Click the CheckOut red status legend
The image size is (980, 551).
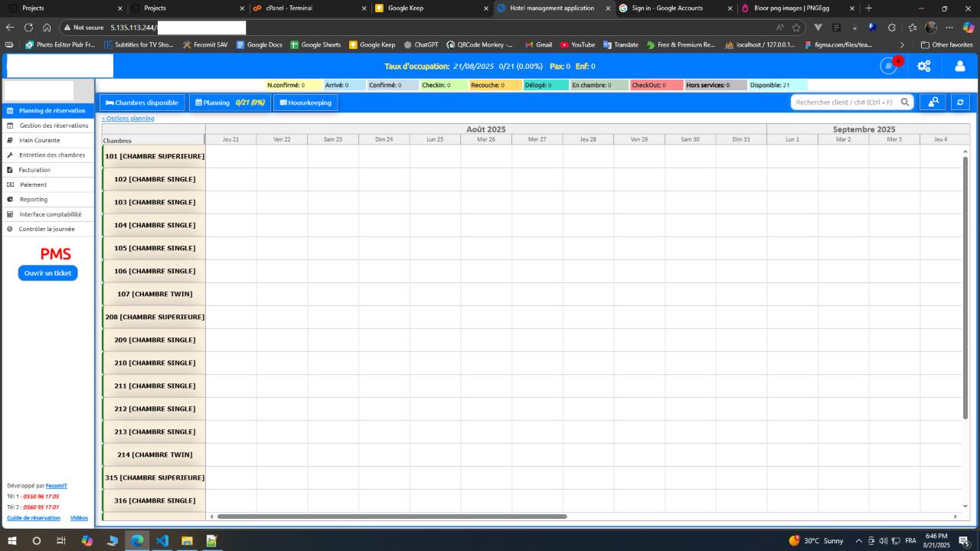[656, 85]
